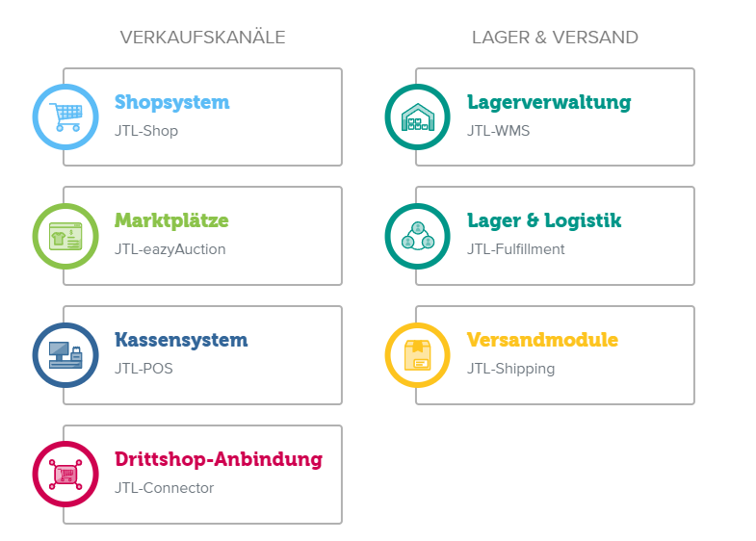Click the yellow shipping package icon
This screenshot has height=541, width=756.
[x=418, y=355]
